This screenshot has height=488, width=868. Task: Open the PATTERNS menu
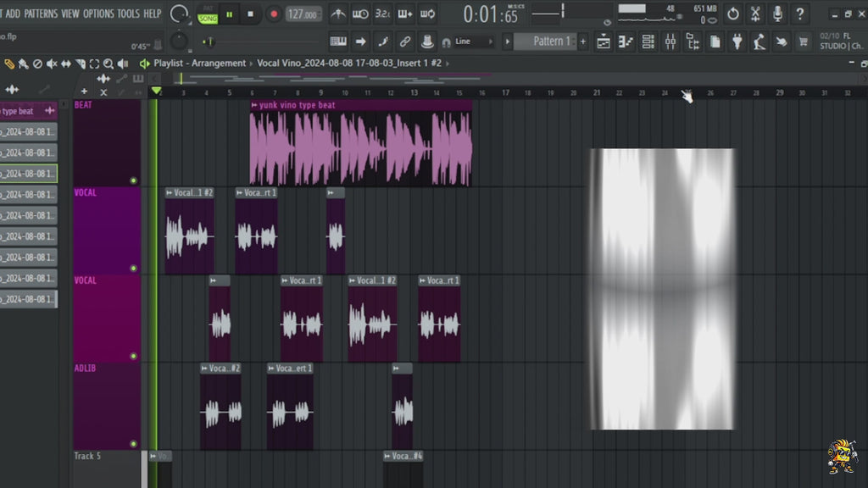tap(39, 14)
